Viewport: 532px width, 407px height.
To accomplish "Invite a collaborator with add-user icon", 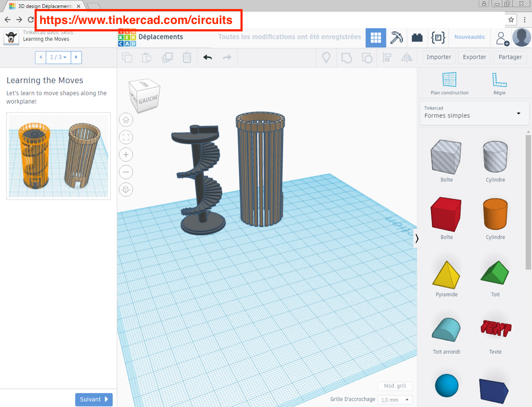I will (502, 38).
